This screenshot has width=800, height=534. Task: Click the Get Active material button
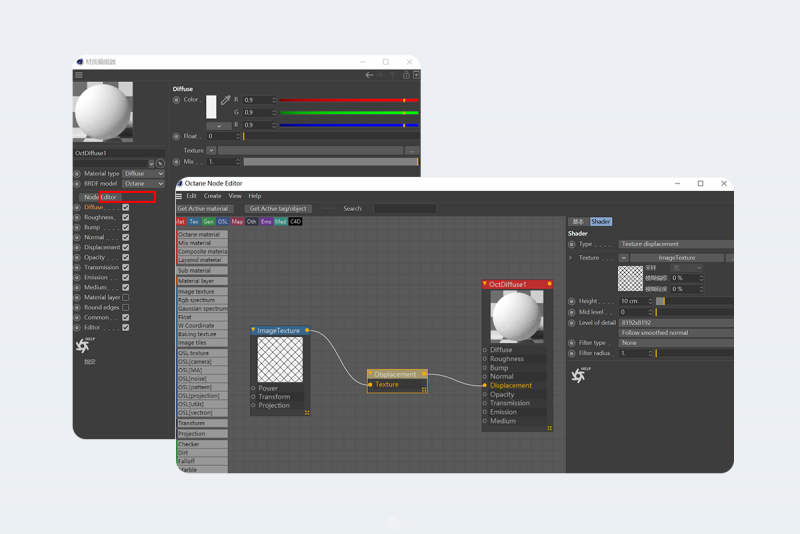pos(203,209)
